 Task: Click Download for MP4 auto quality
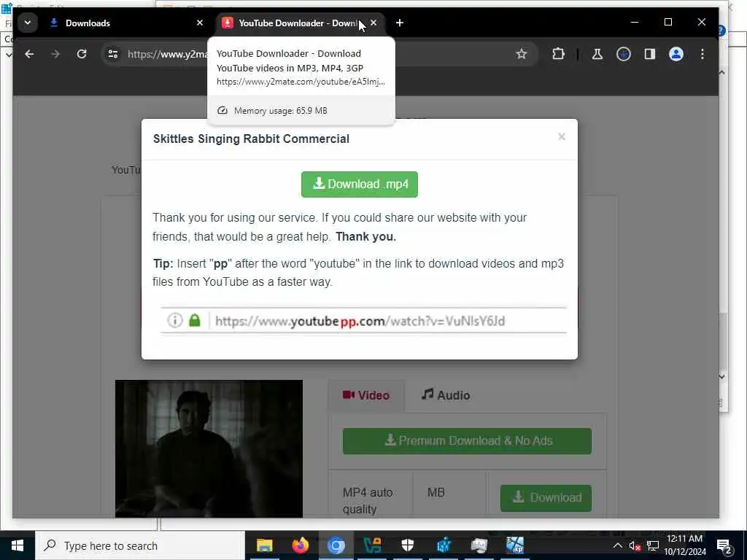[546, 498]
